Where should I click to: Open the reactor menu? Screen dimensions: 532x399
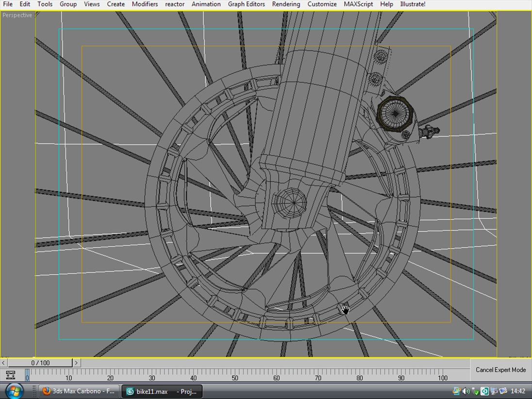tap(175, 4)
